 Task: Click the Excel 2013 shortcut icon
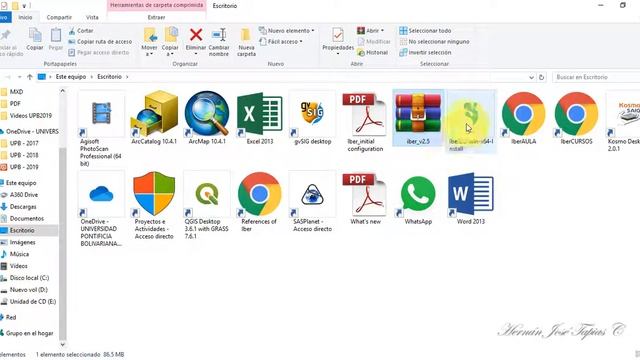260,113
